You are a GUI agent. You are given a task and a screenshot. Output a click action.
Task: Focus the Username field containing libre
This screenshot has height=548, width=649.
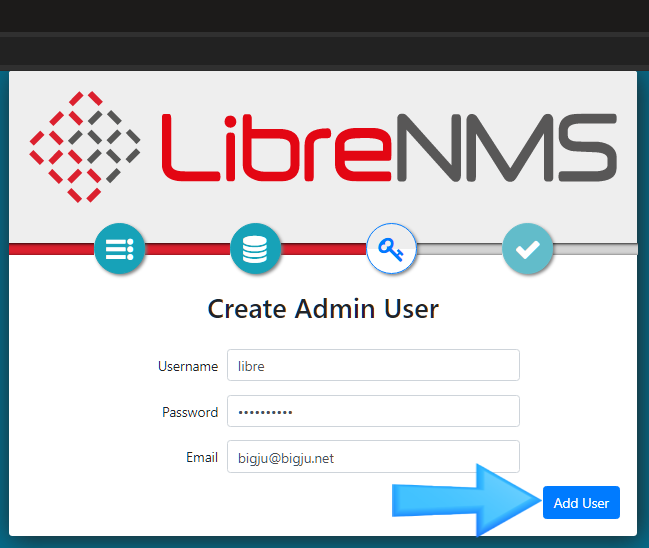[x=373, y=365]
